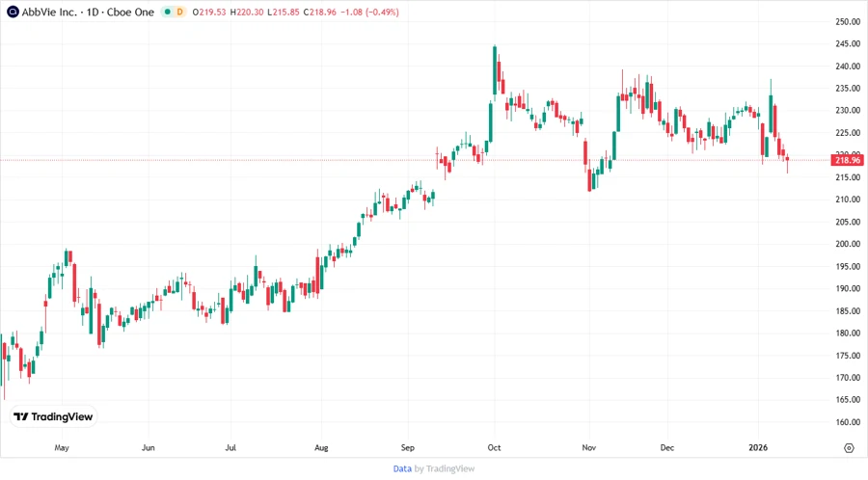868x480 pixels.
Task: Click the open value O219.53
Action: click(x=209, y=12)
